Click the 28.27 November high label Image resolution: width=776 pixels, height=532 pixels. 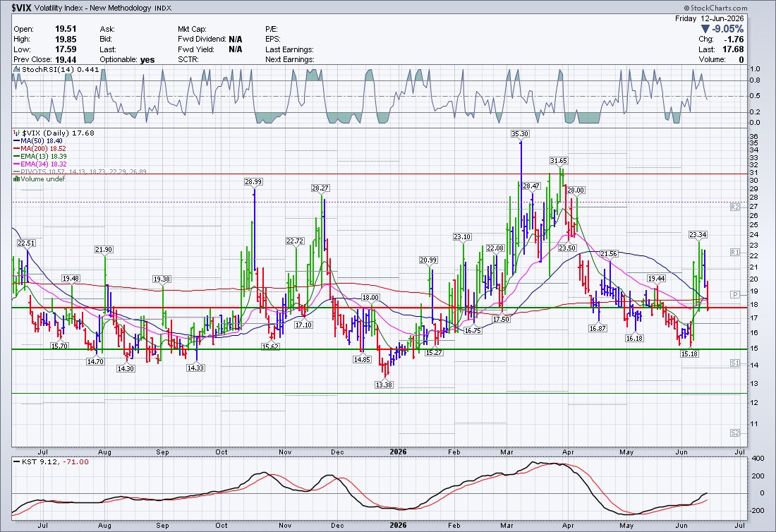[320, 188]
